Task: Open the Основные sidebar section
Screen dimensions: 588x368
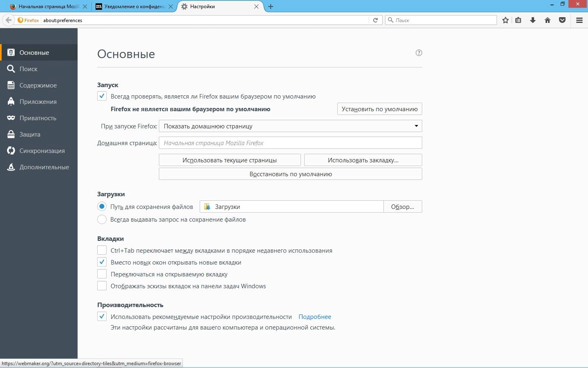Action: [39, 52]
